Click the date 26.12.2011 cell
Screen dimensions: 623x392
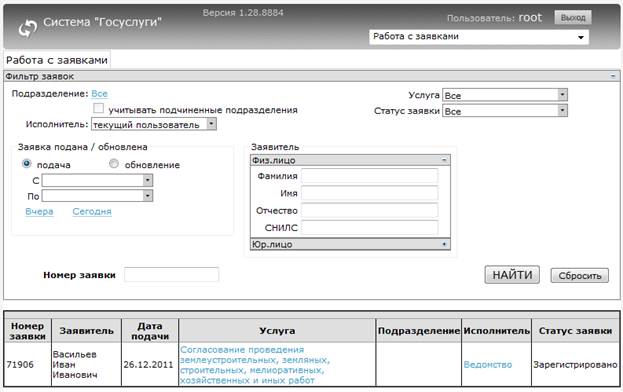pos(150,365)
